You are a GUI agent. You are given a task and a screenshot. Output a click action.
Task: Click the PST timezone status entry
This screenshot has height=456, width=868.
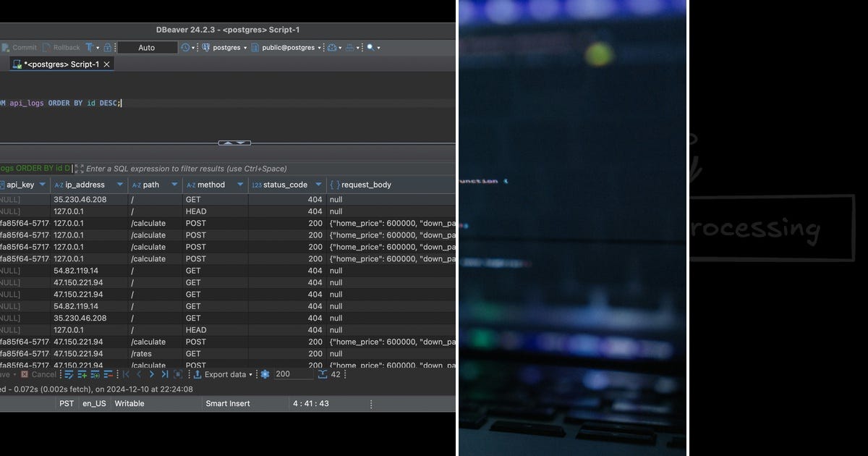[x=67, y=403]
